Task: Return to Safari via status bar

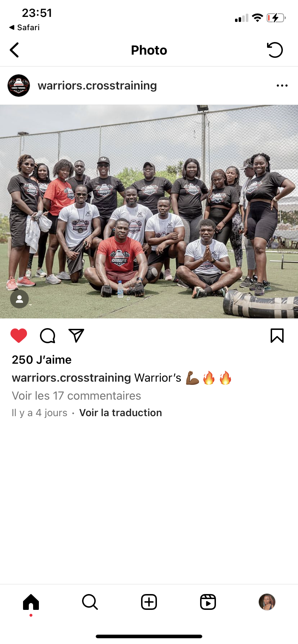Action: coord(24,27)
